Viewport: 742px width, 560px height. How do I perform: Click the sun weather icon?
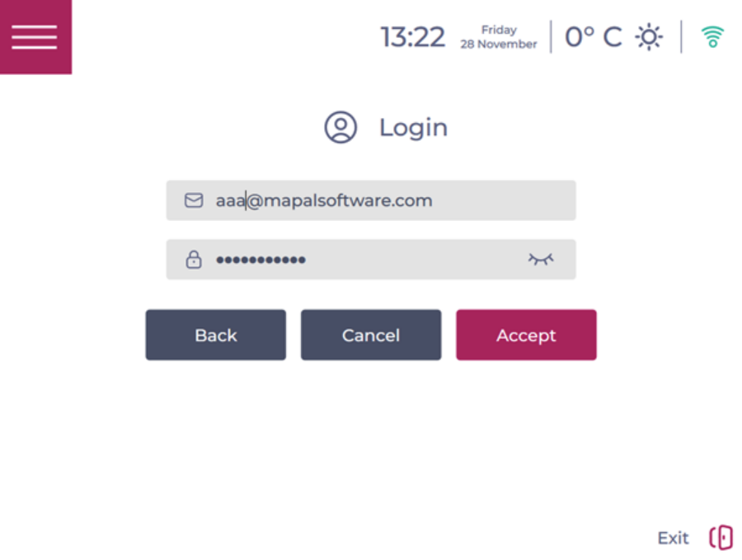[649, 37]
